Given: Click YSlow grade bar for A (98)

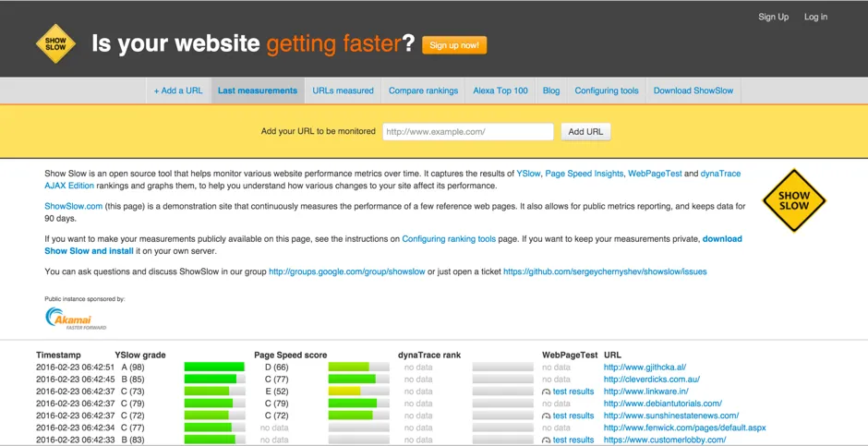Looking at the screenshot, I should pos(214,367).
